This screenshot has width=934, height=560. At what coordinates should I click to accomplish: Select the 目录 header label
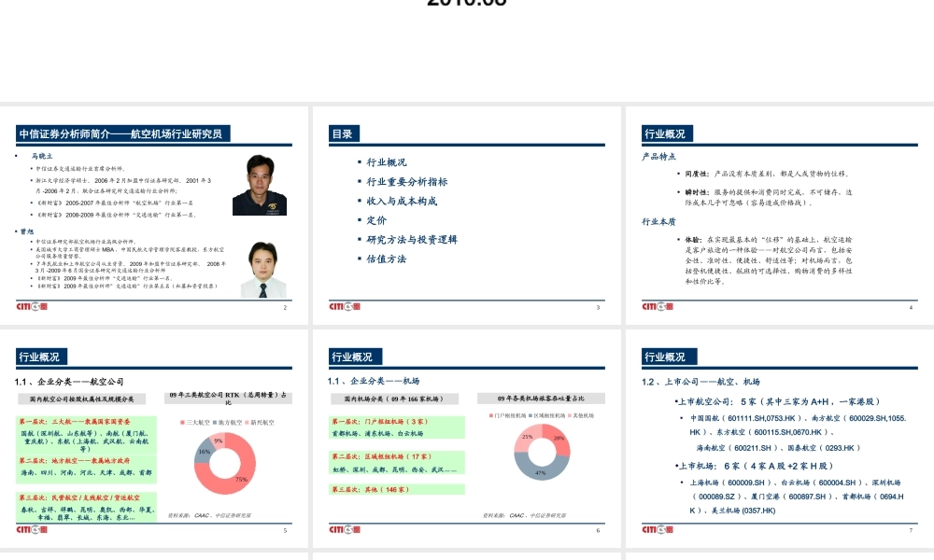click(x=344, y=133)
